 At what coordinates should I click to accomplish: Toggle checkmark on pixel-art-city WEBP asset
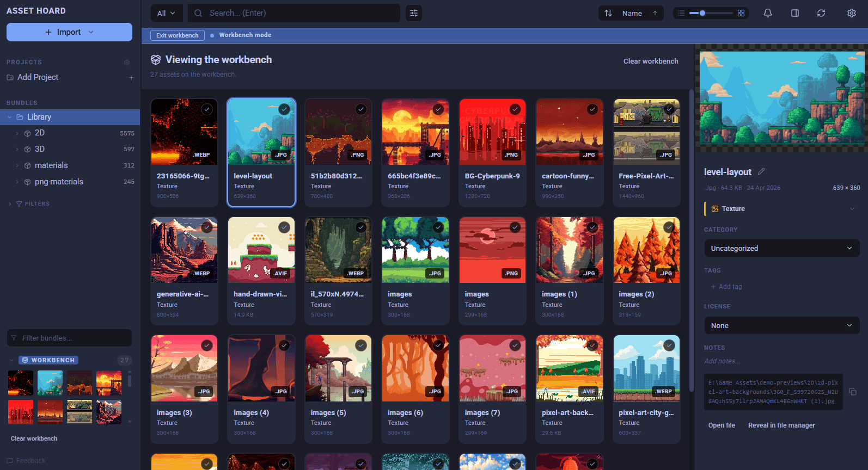point(669,345)
